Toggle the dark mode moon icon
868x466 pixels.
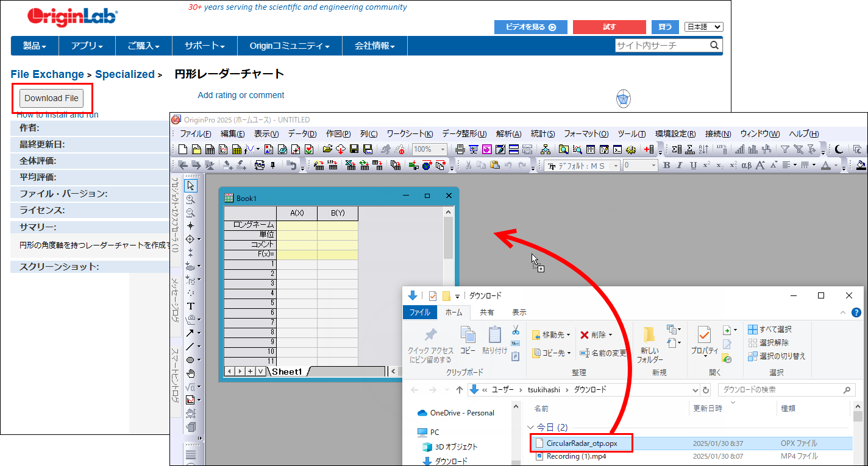(839, 149)
